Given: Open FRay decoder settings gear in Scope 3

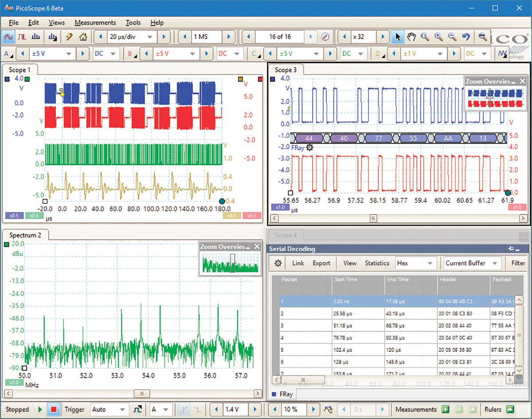Looking at the screenshot, I should (x=310, y=147).
